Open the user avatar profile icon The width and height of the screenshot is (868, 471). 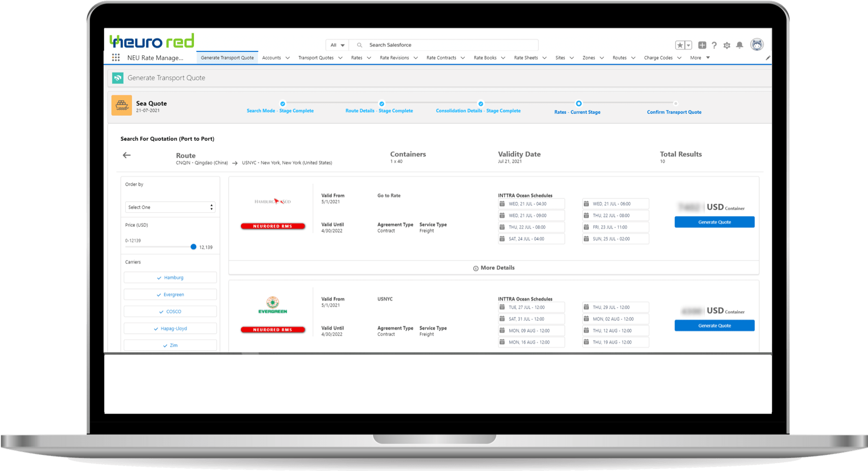pyautogui.click(x=757, y=45)
